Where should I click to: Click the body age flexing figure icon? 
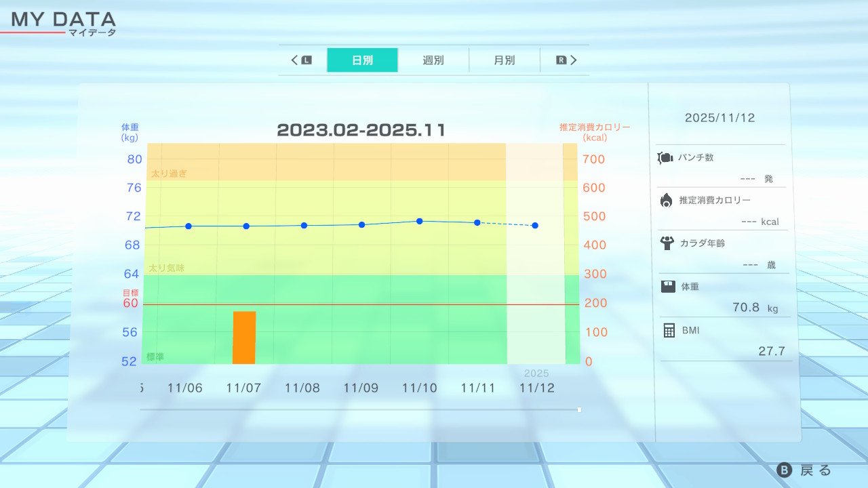tap(667, 243)
